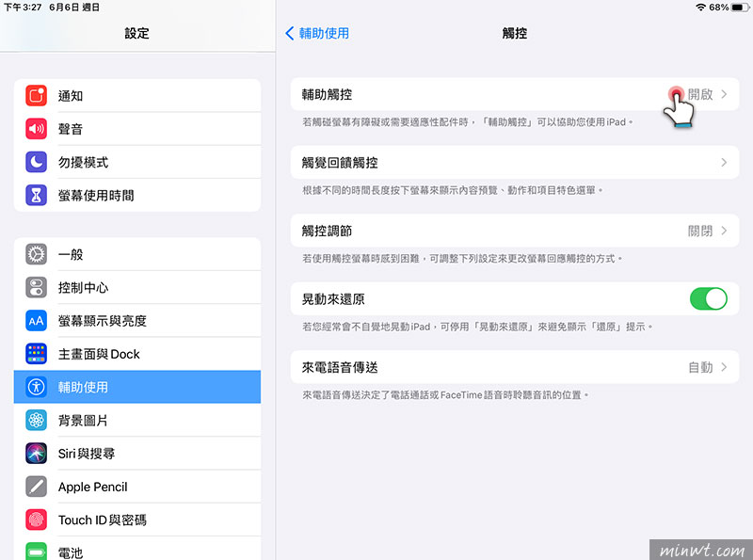The height and width of the screenshot is (560, 753).
Task: Tap the 開啟 value of 輔助觸控
Action: 700,94
